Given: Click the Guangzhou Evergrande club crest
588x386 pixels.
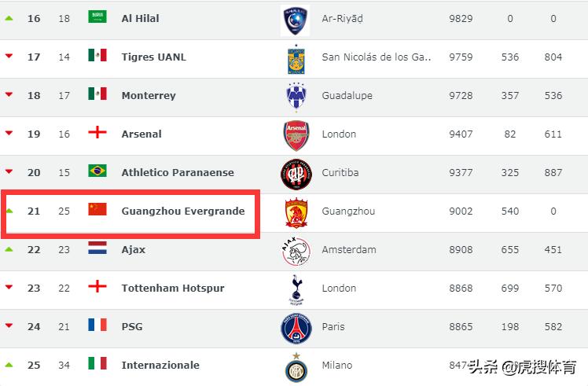Looking at the screenshot, I should pyautogui.click(x=296, y=212).
